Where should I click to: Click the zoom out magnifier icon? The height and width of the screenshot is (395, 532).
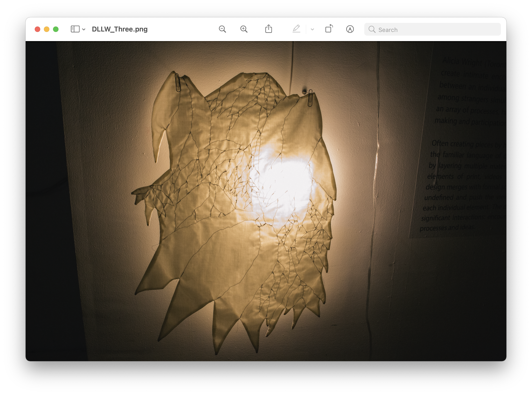(222, 29)
